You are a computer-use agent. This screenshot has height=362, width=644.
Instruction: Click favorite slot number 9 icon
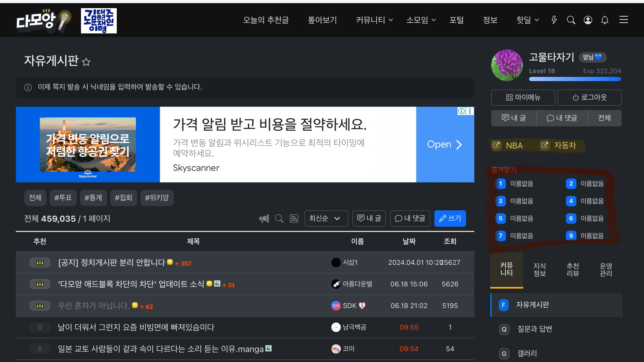pos(571,236)
